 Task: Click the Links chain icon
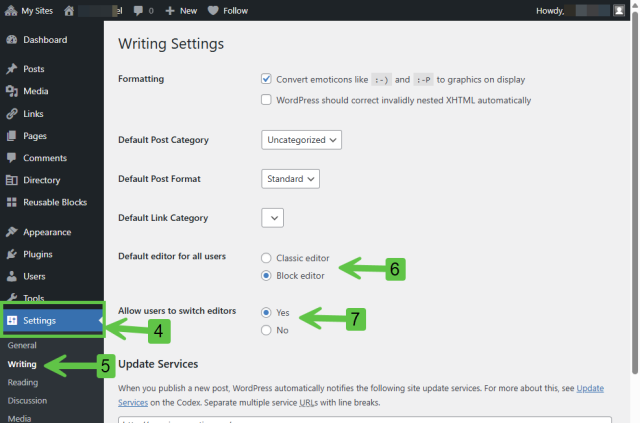click(12, 114)
